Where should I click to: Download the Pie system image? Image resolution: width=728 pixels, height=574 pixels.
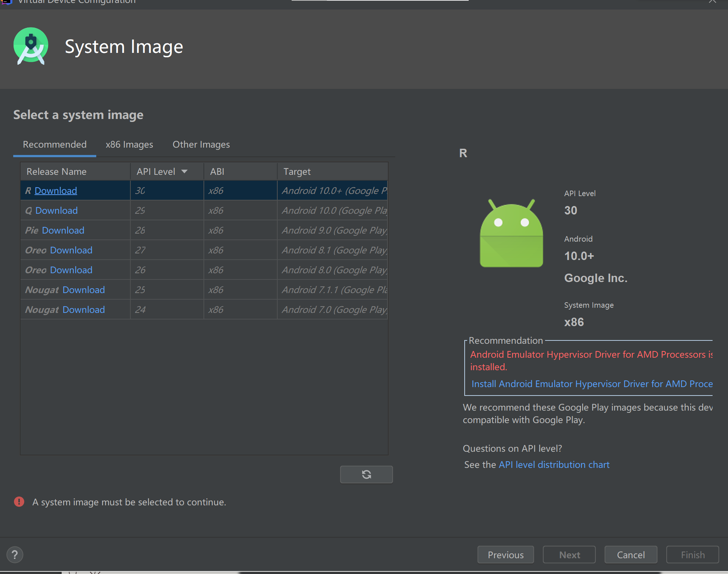pyautogui.click(x=63, y=230)
